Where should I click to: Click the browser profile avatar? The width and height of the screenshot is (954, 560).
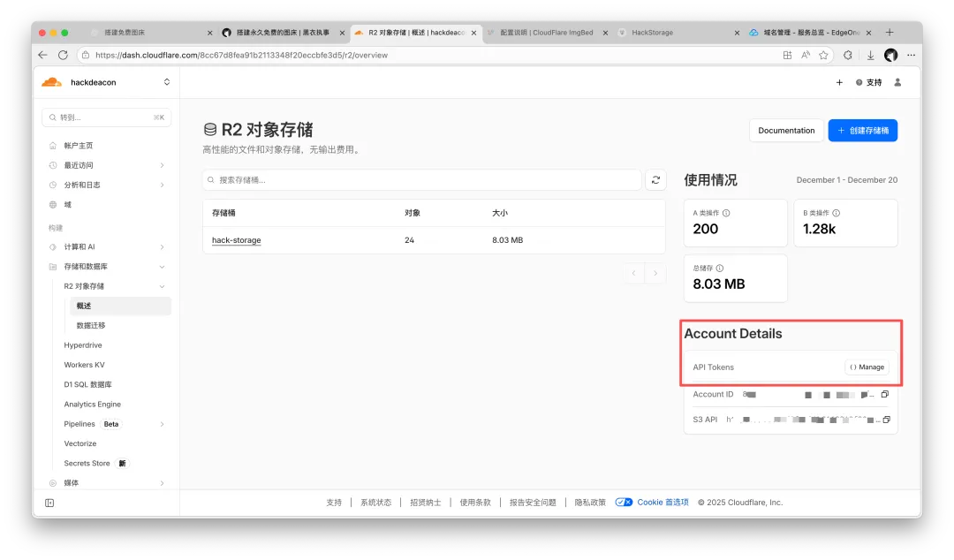890,56
